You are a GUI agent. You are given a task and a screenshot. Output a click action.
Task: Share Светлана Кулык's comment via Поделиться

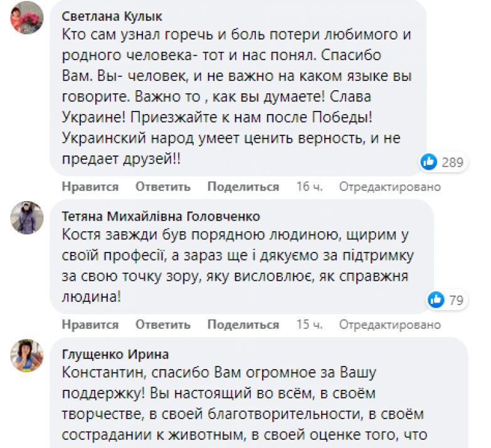pos(243,187)
